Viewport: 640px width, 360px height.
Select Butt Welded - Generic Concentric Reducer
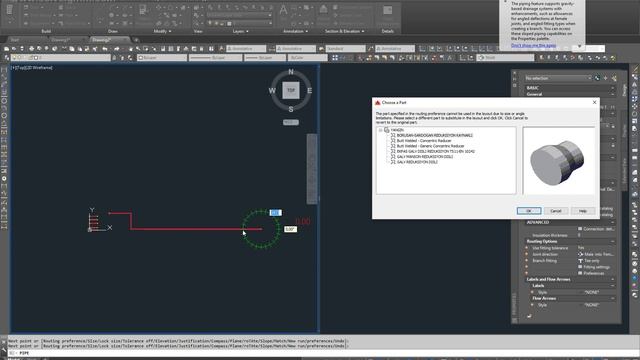point(430,146)
